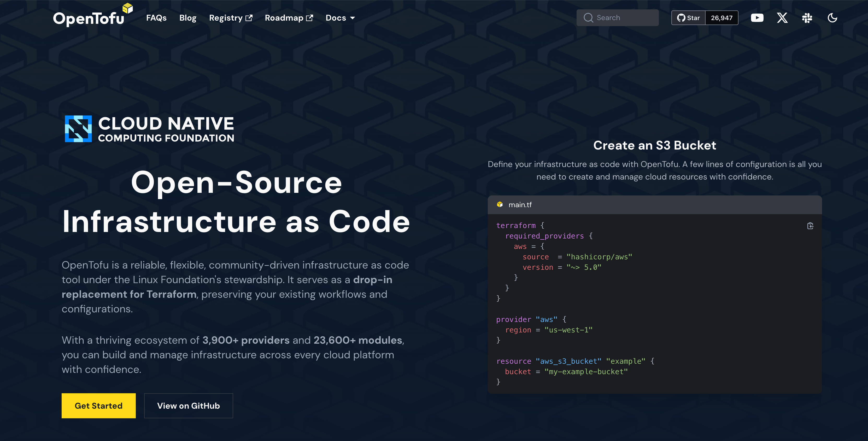Click the GitHub Star button
Viewport: 868px width, 441px height.
click(x=688, y=18)
